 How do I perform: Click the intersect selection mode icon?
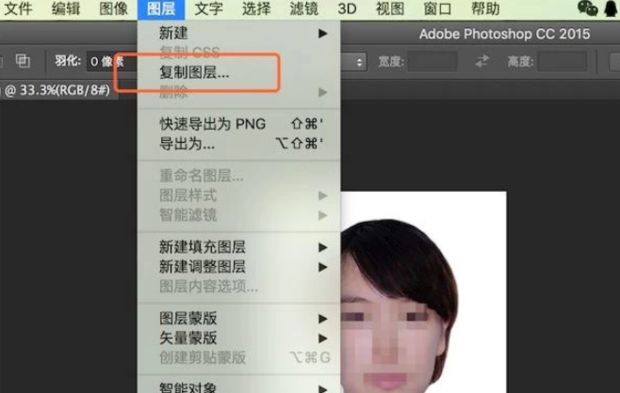pyautogui.click(x=23, y=61)
